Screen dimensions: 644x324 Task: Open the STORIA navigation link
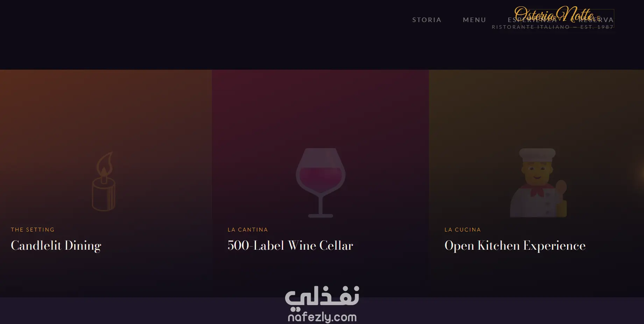click(x=427, y=20)
